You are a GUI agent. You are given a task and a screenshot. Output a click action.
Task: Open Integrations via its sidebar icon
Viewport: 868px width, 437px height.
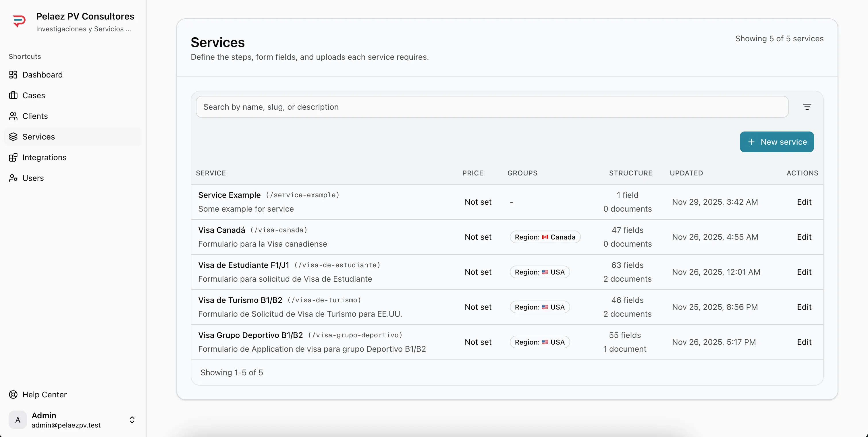(x=13, y=157)
